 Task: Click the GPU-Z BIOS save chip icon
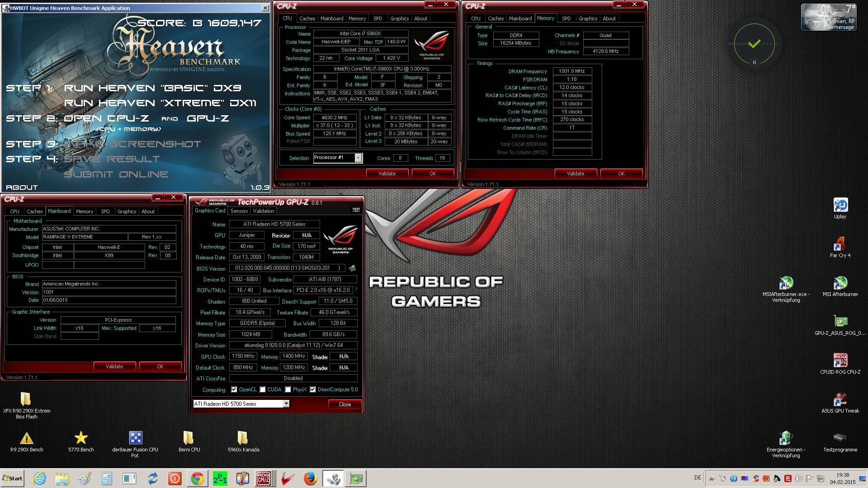[x=352, y=268]
